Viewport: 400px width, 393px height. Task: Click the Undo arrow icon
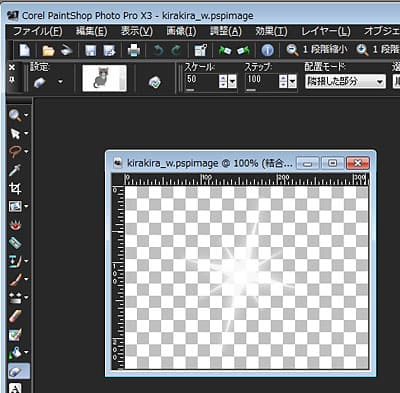[x=158, y=51]
